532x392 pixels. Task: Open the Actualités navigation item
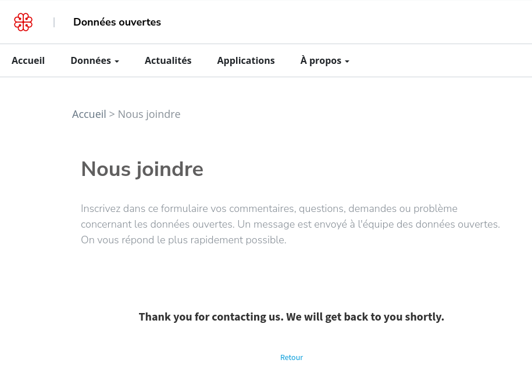click(168, 60)
